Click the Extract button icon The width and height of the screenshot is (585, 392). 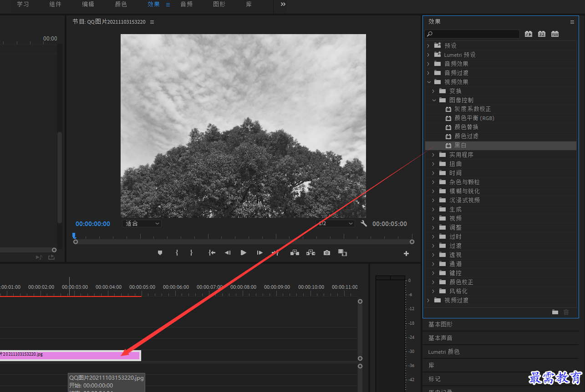point(310,253)
